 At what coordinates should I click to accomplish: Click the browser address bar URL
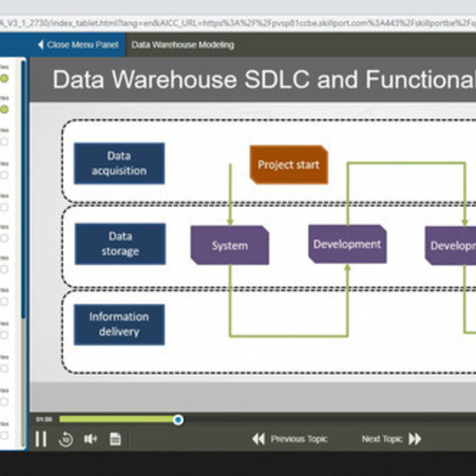point(238,23)
